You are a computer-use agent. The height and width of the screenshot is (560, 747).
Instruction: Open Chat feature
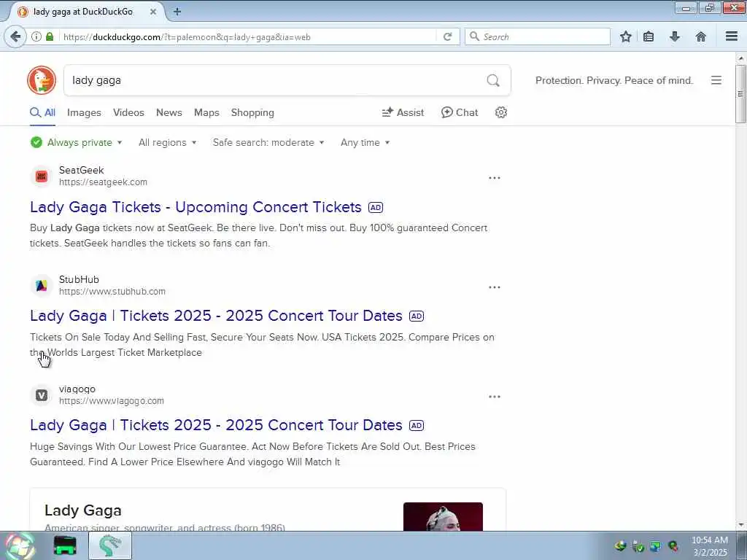460,112
